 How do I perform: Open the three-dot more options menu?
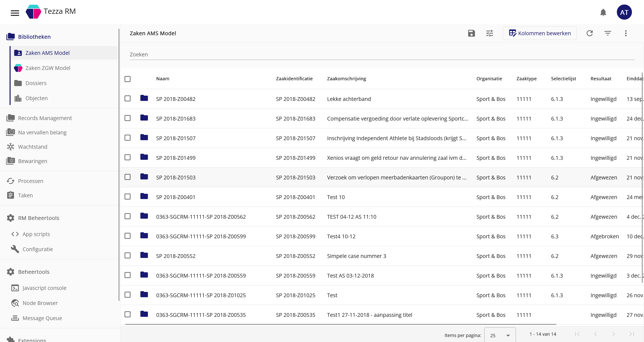click(626, 33)
